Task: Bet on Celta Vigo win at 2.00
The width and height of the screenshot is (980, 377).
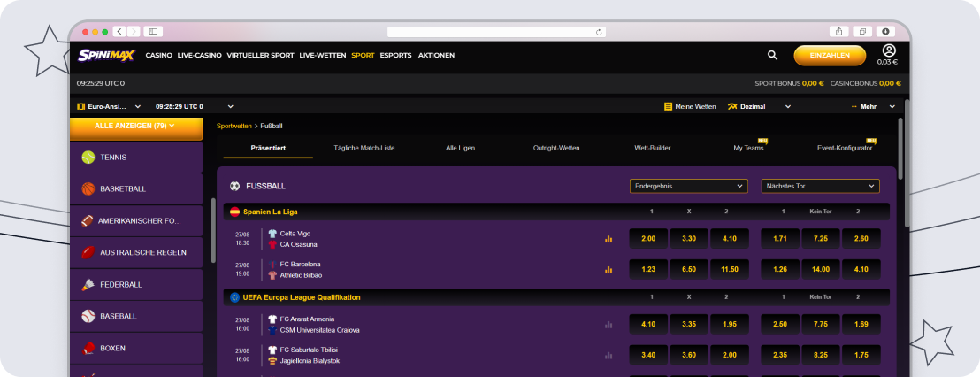Action: 648,239
